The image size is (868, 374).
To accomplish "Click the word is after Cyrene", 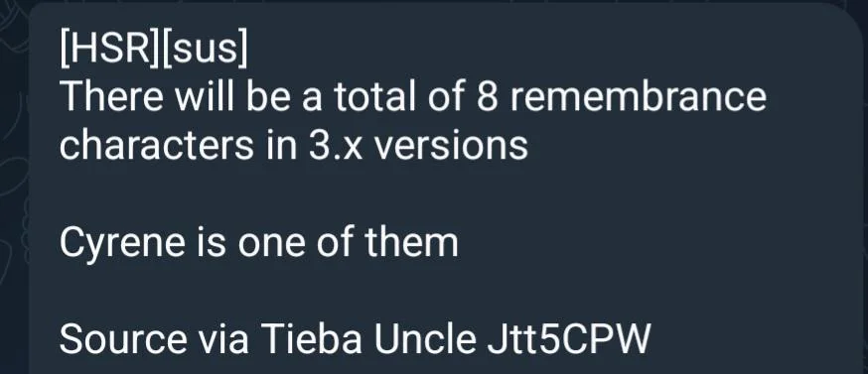I will coord(211,243).
